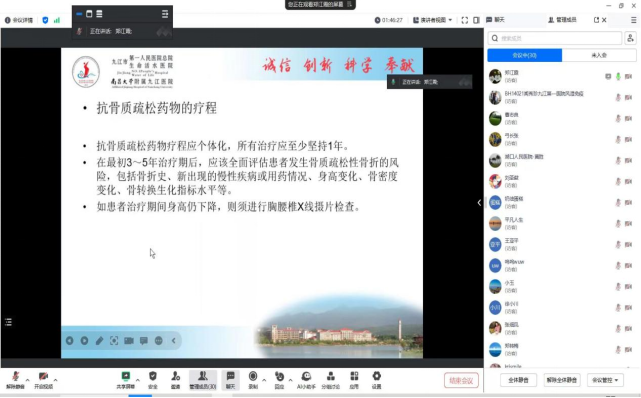Screen dimensions: 641x398
Task: Select slide pen annotation tool
Action: [99, 340]
